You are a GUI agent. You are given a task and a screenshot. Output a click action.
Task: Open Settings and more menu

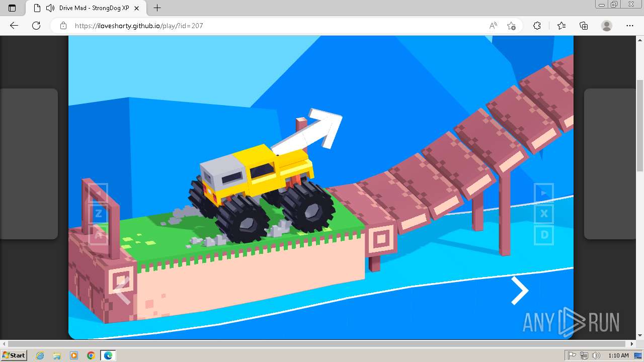[x=630, y=26]
